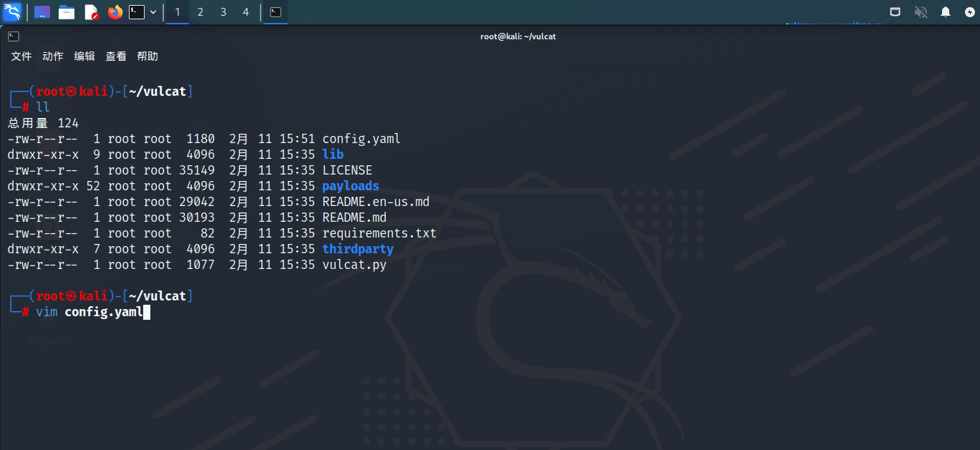Open the 文件 menu
Screen dimensions: 980x450
tap(21, 56)
